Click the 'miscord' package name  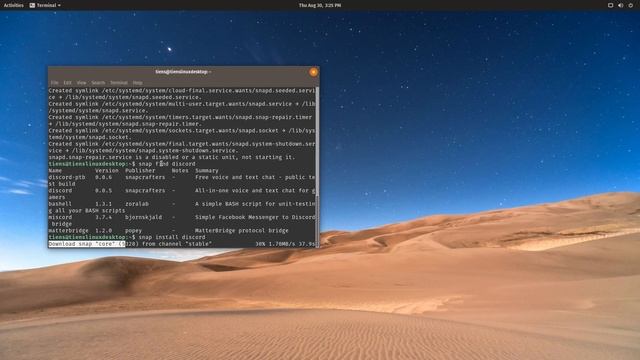(60, 217)
